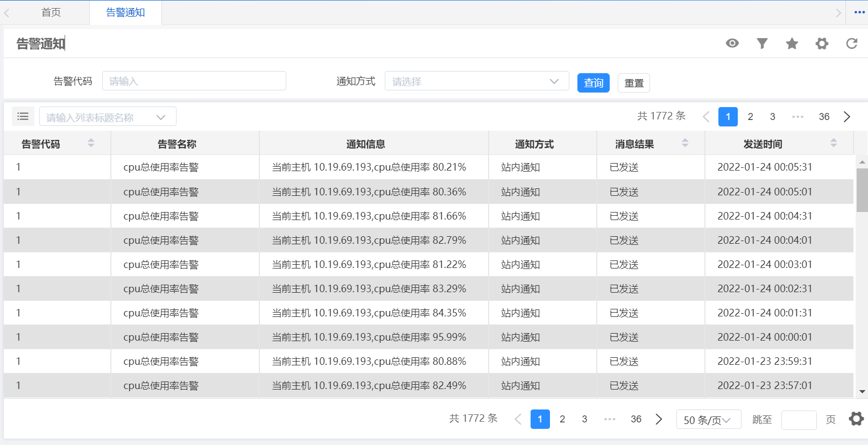Click 已发送 in the 00:03:01 row
The height and width of the screenshot is (445, 868).
pyautogui.click(x=624, y=264)
